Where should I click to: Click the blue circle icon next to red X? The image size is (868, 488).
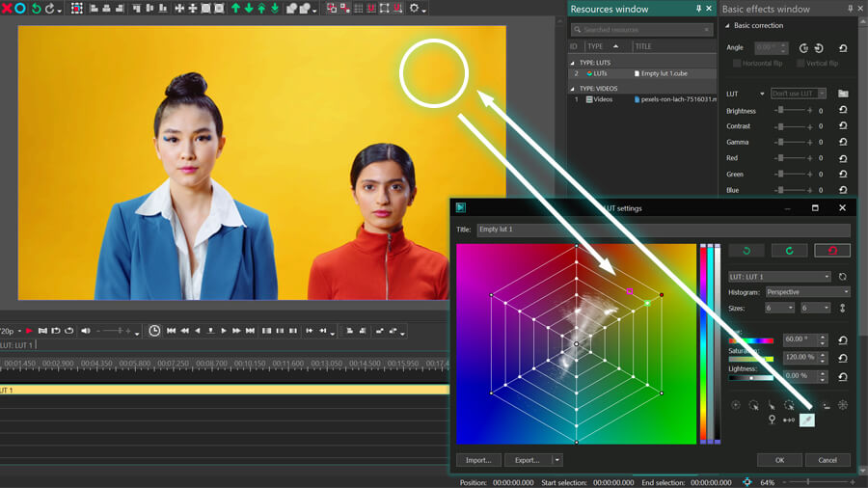[20, 9]
